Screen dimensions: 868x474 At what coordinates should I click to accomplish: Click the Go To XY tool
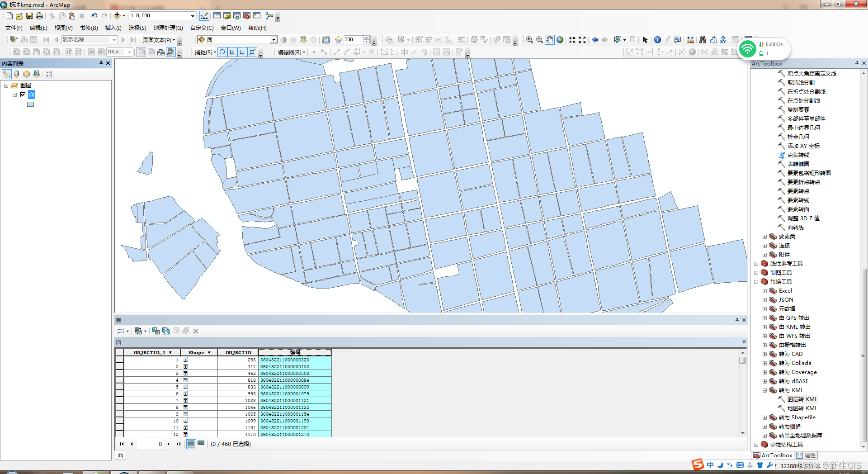(723, 40)
